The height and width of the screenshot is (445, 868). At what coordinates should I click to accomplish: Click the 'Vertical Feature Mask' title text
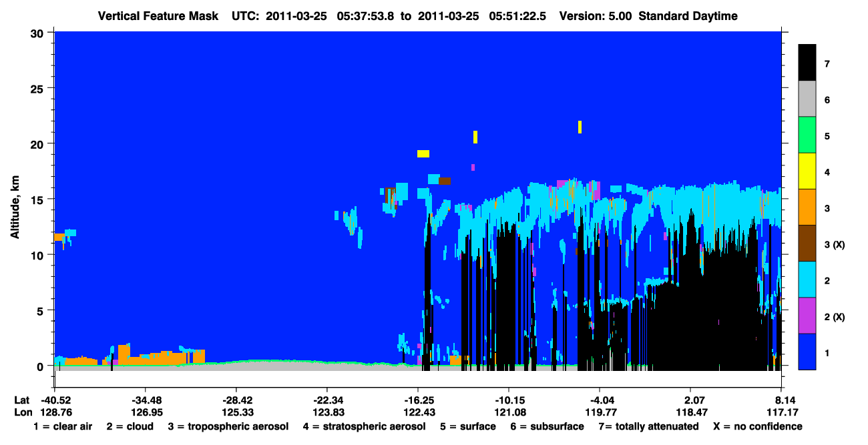[158, 16]
